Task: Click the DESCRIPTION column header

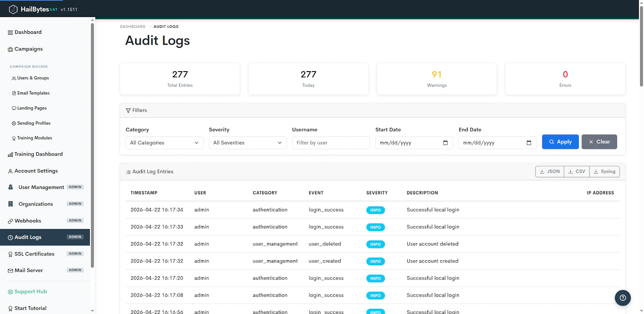Action: point(422,193)
